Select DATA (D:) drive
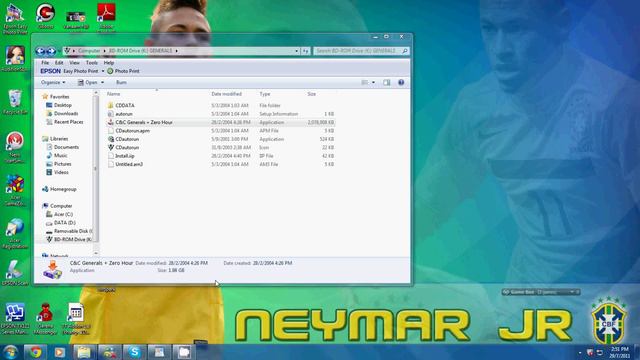 [64, 223]
